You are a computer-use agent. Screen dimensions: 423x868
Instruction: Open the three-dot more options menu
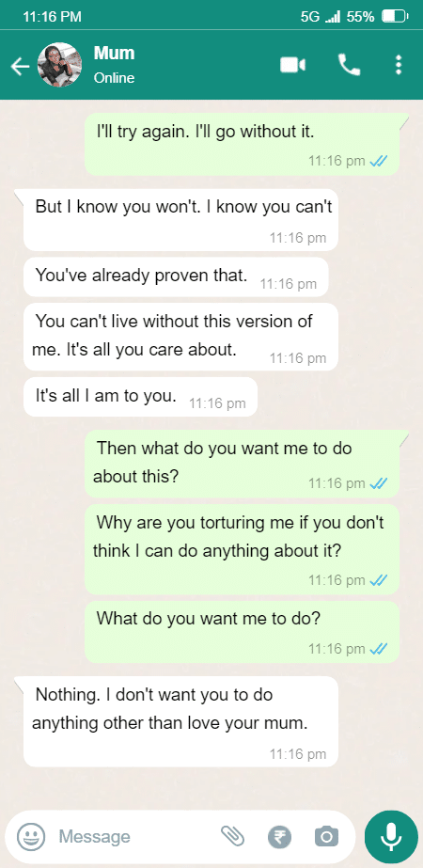pyautogui.click(x=398, y=65)
